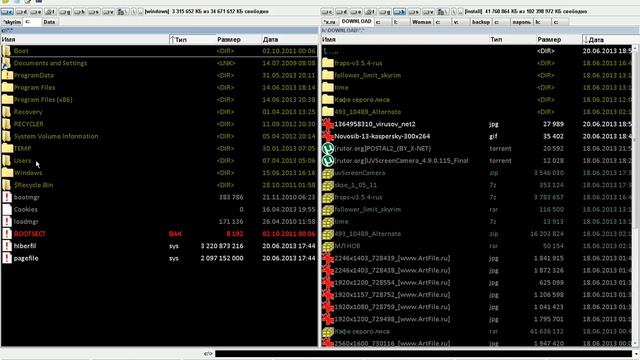Select drive c in left panel drive bar
The image size is (640, 360).
[x=7, y=12]
